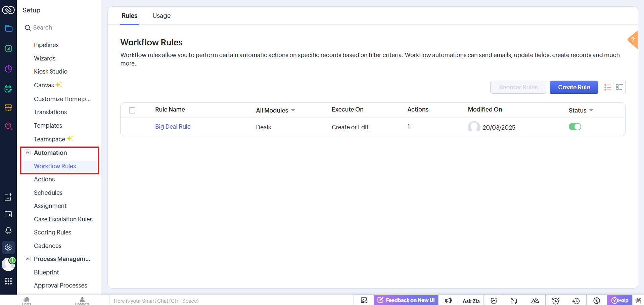Screen dimensions: 644x305
Task: Toggle Big Deal Rule status switch
Action: point(575,127)
